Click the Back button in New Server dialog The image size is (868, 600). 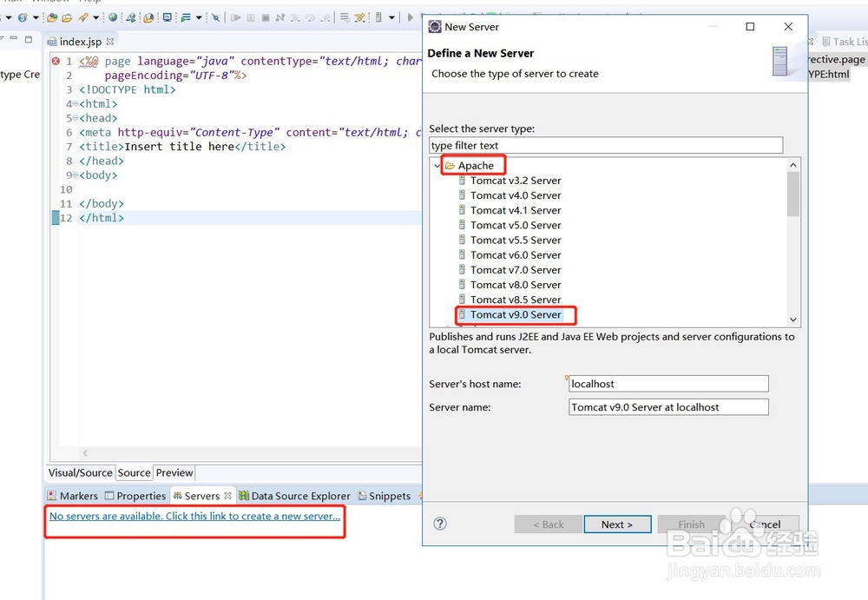click(548, 524)
